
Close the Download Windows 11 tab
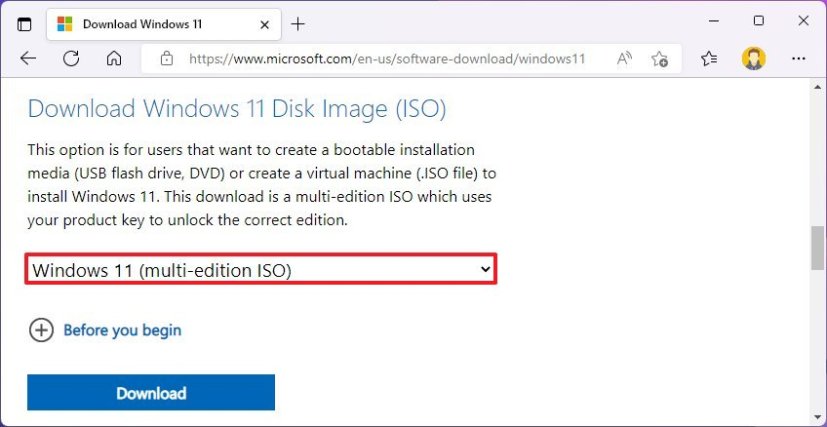pyautogui.click(x=266, y=23)
